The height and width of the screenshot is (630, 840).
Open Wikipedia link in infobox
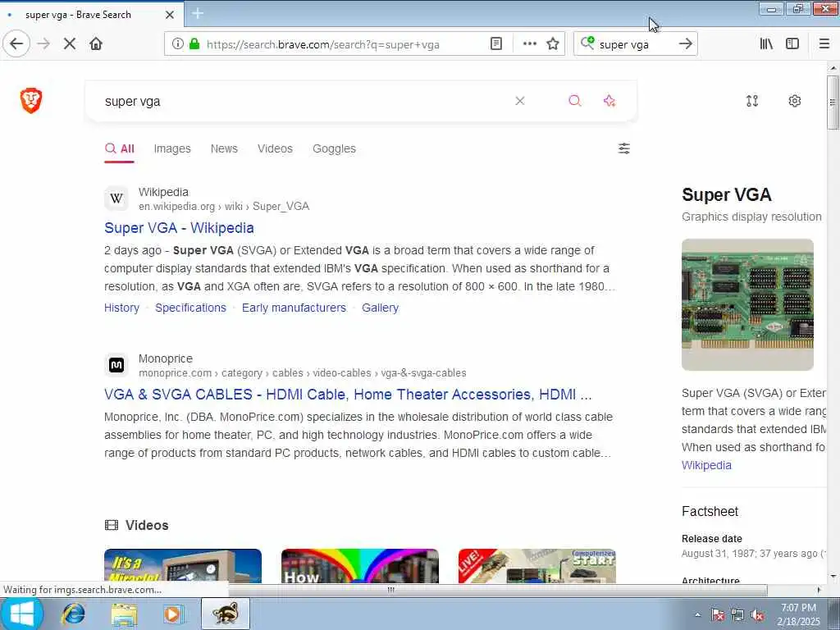(706, 465)
